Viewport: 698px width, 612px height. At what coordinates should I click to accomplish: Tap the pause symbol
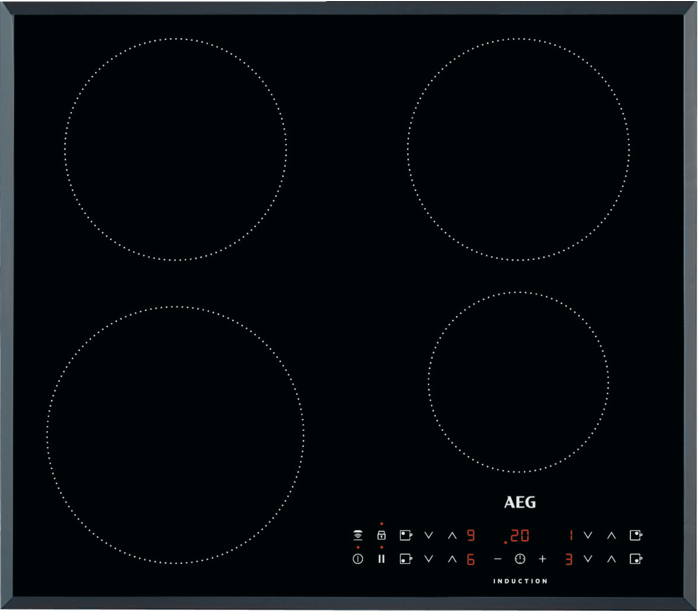click(x=381, y=559)
